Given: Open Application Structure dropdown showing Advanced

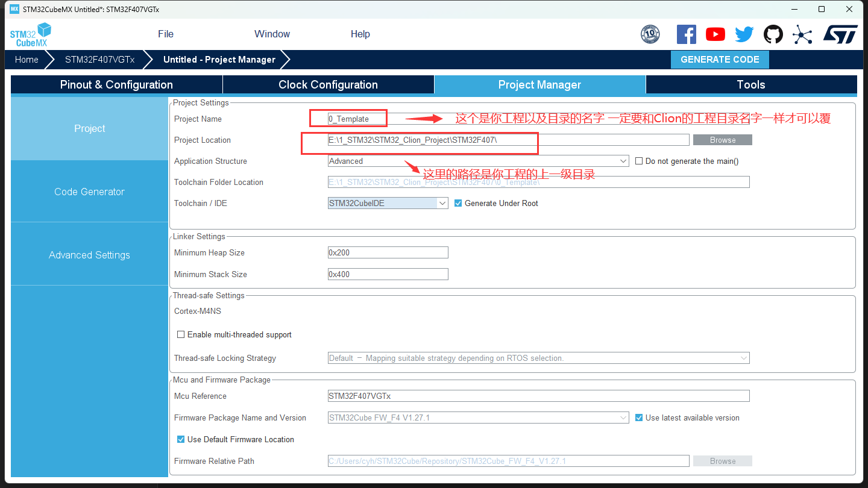Looking at the screenshot, I should point(479,161).
